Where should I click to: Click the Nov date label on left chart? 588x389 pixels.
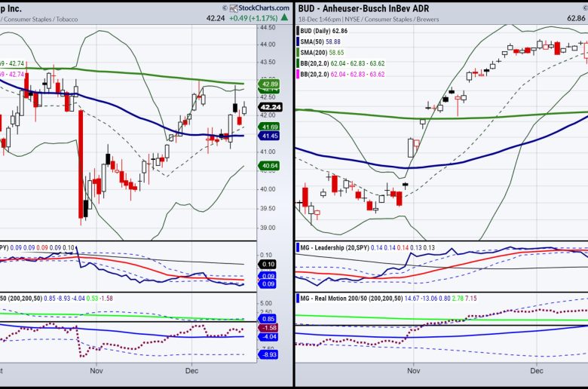coord(96,371)
